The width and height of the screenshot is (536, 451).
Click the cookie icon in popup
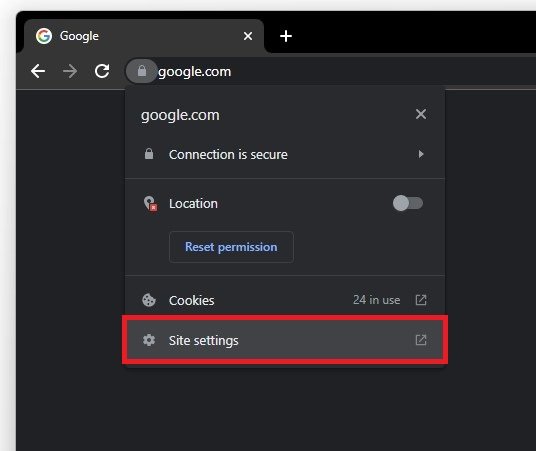point(149,300)
